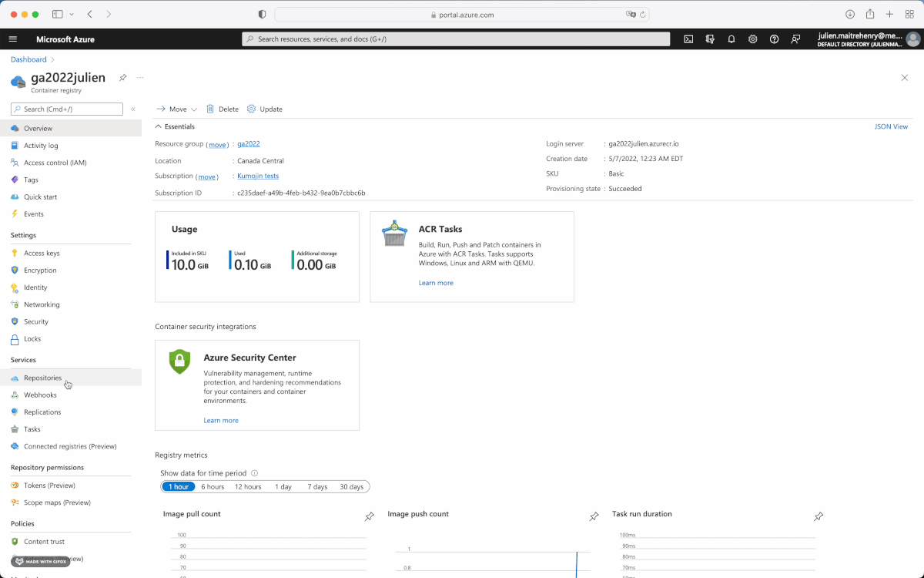The width and height of the screenshot is (924, 578).
Task: Focus the sidebar Search (Cmd+/) field
Action: coord(67,109)
